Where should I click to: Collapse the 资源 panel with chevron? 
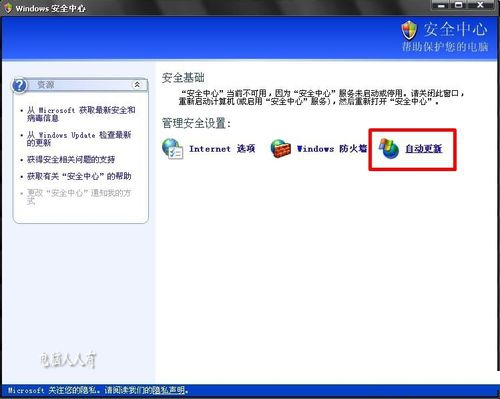click(x=137, y=85)
